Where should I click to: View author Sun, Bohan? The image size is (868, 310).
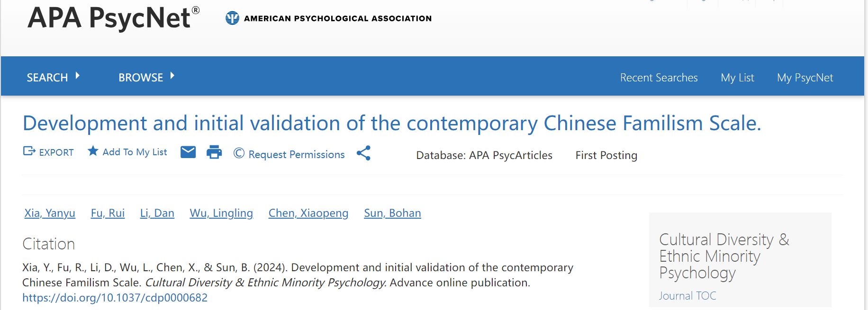pos(392,213)
